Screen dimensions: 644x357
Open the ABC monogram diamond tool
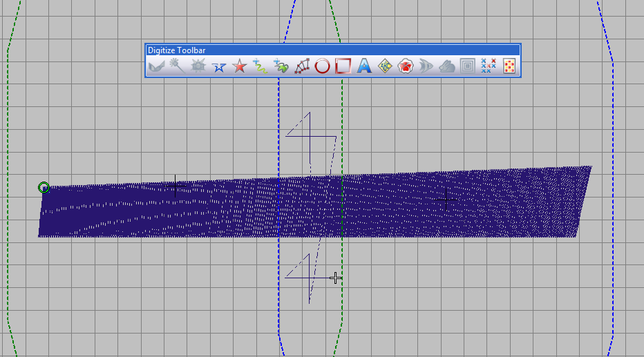(x=385, y=66)
